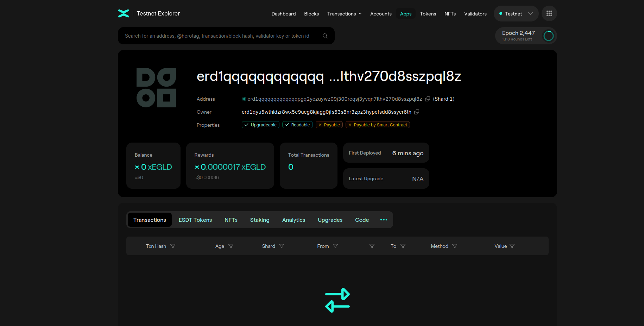Switch to the ESDT Tokens tab

coord(195,220)
